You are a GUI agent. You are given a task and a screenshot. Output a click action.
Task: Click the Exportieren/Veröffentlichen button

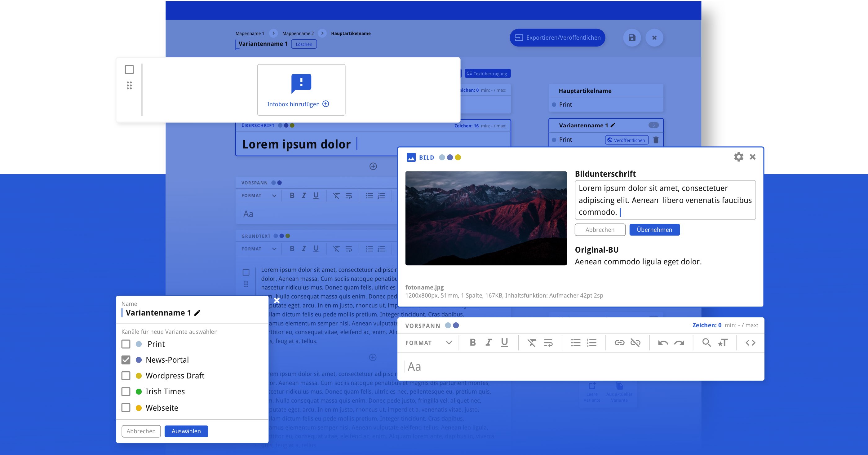click(557, 38)
